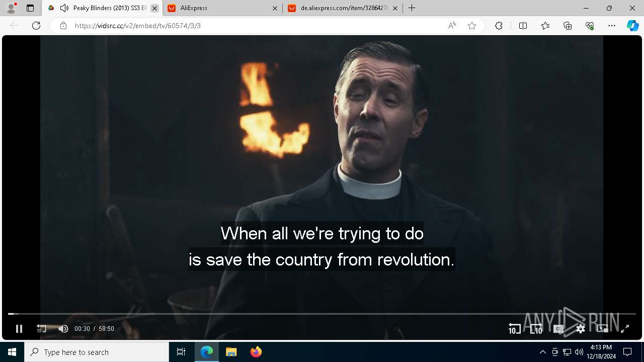Click the elapsed time 00:30 display
The width and height of the screenshot is (644, 362).
coord(82,329)
